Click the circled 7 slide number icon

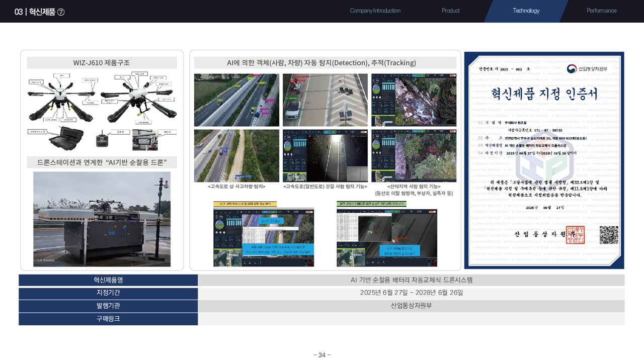point(61,12)
